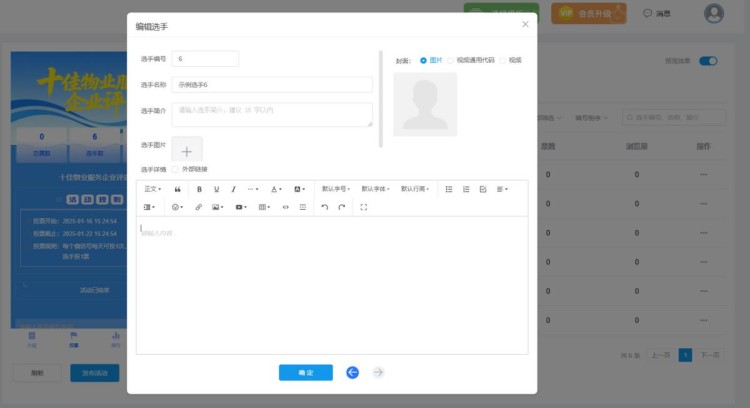The height and width of the screenshot is (408, 750).
Task: Insert a hyperlink via link icon
Action: pos(198,207)
